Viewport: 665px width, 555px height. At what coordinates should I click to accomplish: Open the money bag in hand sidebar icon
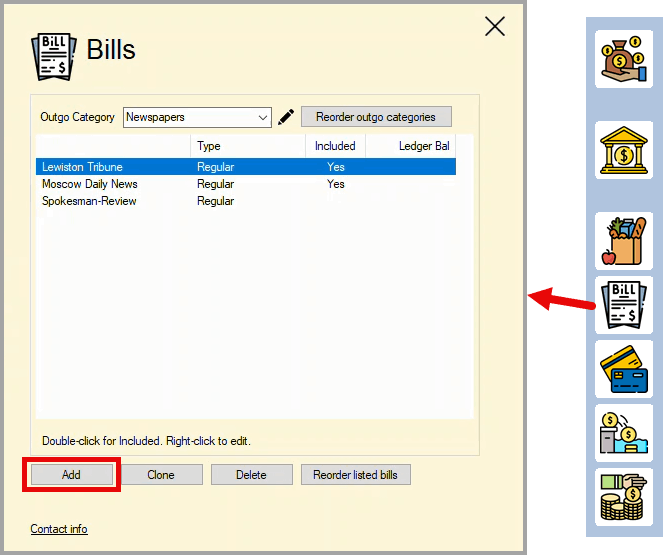(623, 59)
